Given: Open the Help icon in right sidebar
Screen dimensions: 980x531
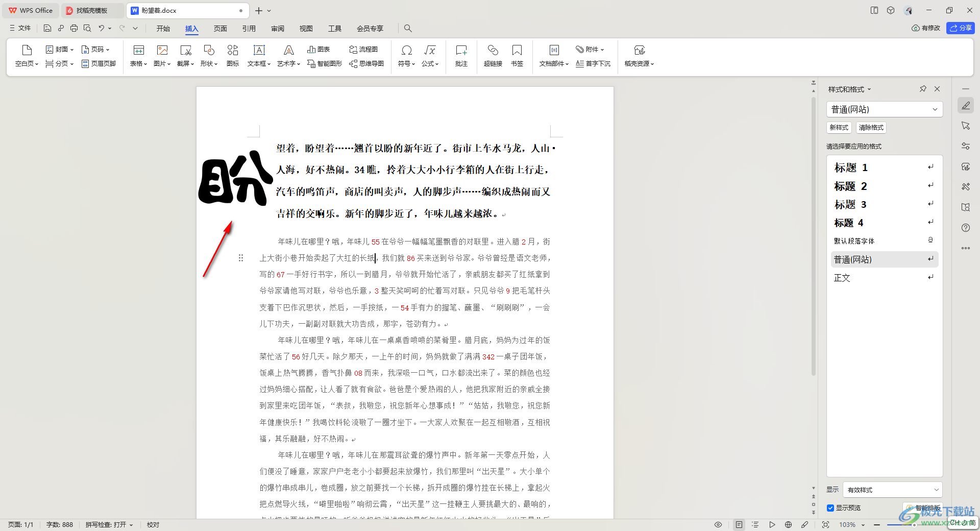Looking at the screenshot, I should pyautogui.click(x=966, y=228).
